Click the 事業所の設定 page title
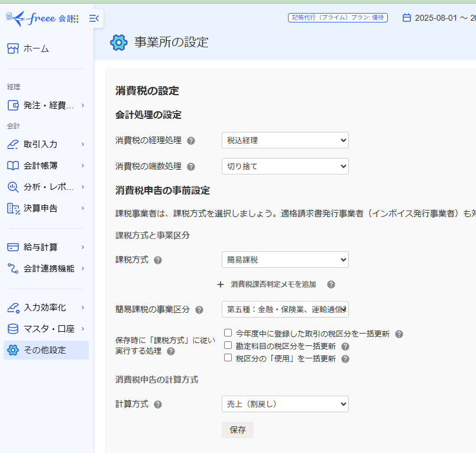Screen dimensions: 476x453 (171, 42)
